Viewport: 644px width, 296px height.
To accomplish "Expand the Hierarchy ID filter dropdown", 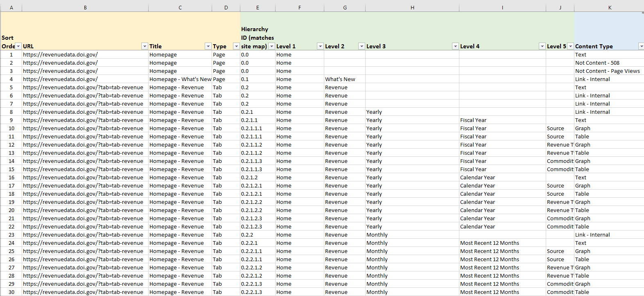I will click(x=271, y=46).
